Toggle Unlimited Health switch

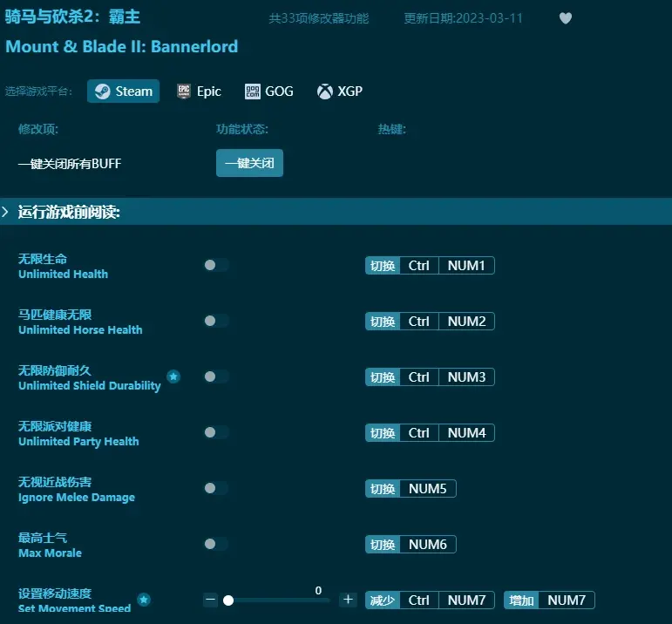216,265
